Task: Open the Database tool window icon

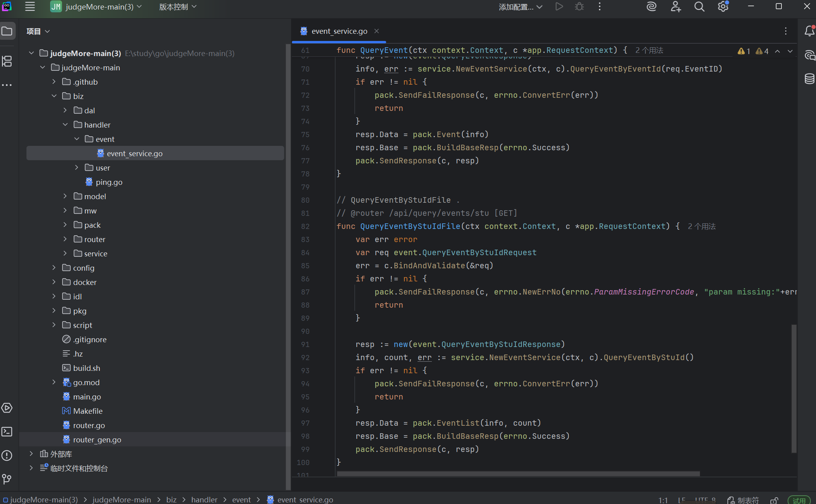Action: tap(809, 79)
